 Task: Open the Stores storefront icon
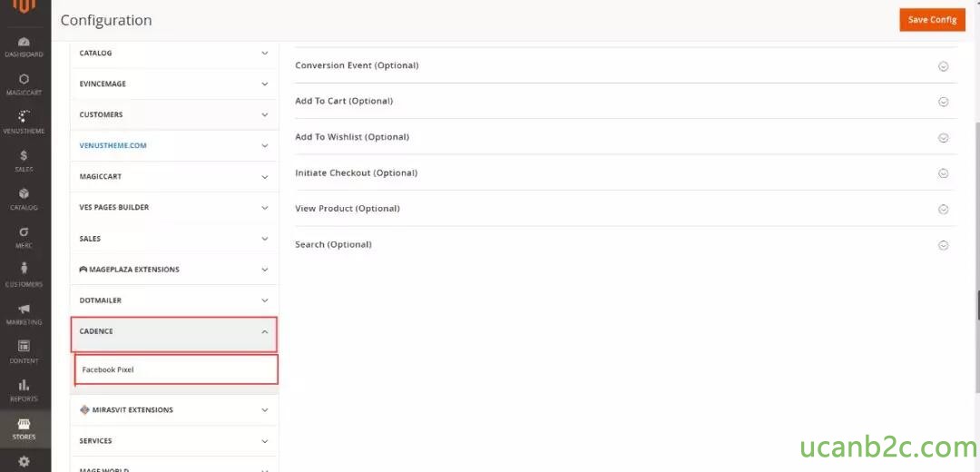click(x=24, y=425)
